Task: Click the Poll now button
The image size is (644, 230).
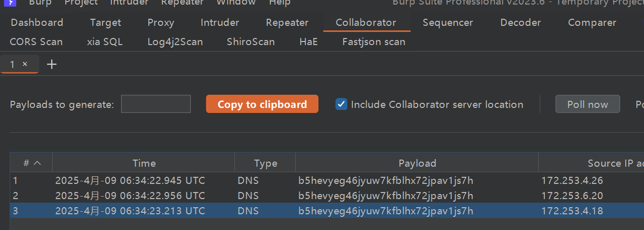Action: (x=587, y=104)
